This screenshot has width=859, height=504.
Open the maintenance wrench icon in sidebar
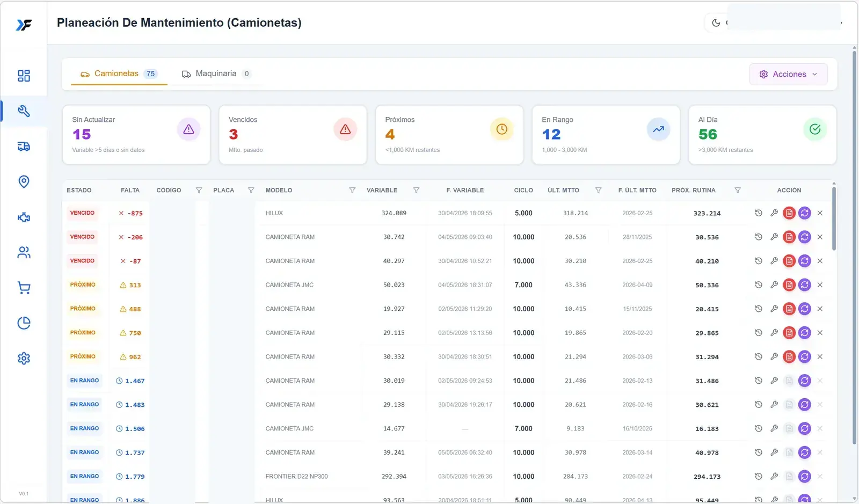[x=24, y=111]
